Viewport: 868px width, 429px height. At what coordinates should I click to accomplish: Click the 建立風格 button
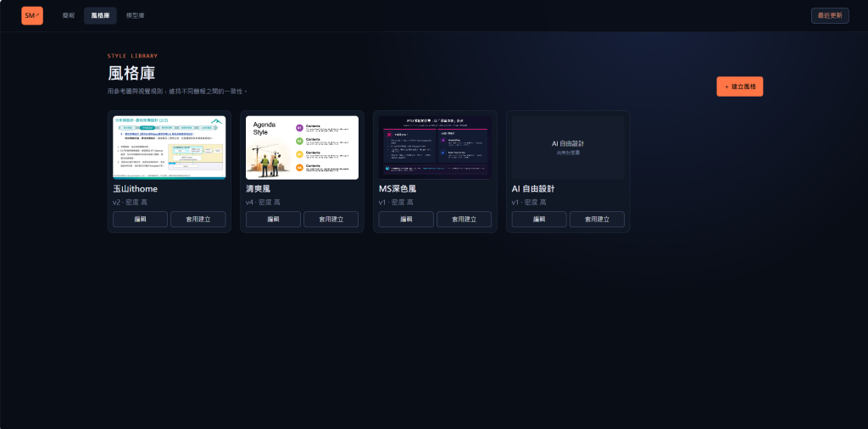(x=739, y=86)
